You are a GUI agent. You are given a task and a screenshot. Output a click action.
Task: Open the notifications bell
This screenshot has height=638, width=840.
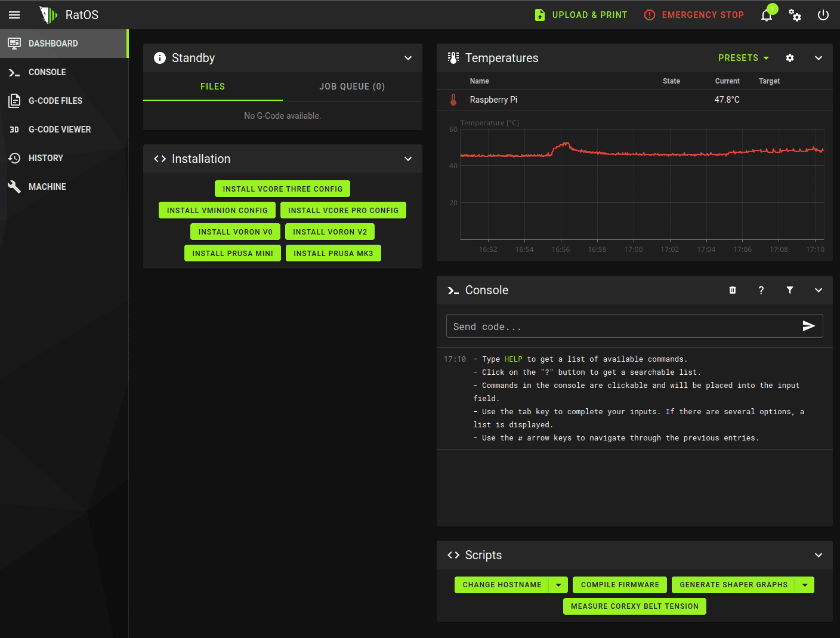coord(767,15)
